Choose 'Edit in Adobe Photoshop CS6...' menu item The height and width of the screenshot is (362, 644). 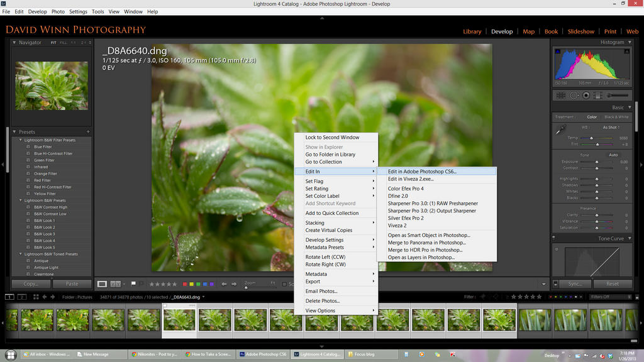click(x=422, y=172)
